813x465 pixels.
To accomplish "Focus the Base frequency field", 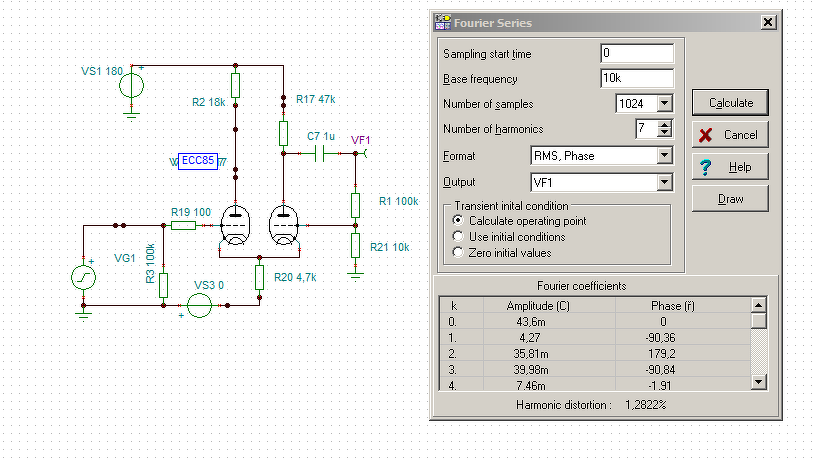I will (637, 78).
